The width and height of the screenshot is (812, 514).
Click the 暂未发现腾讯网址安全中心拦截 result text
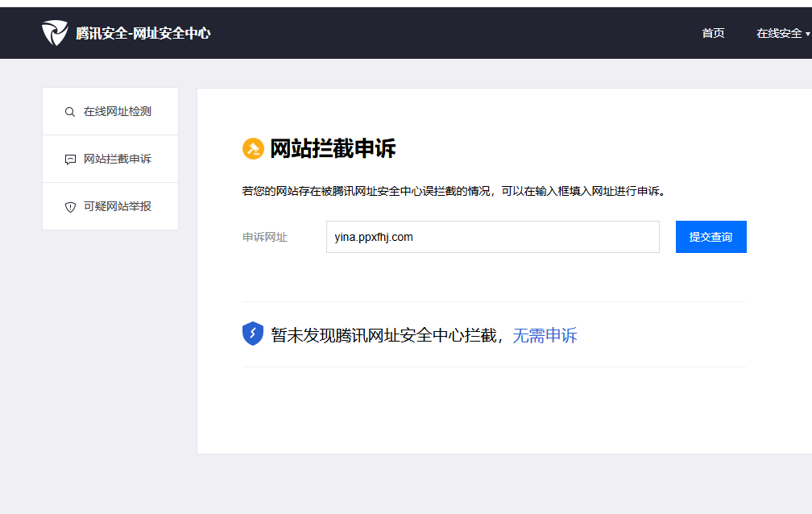pos(383,336)
